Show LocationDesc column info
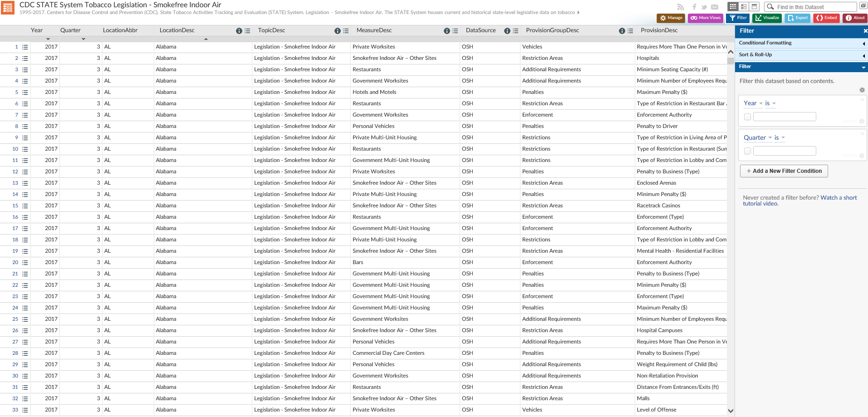This screenshot has height=417, width=868. (239, 31)
